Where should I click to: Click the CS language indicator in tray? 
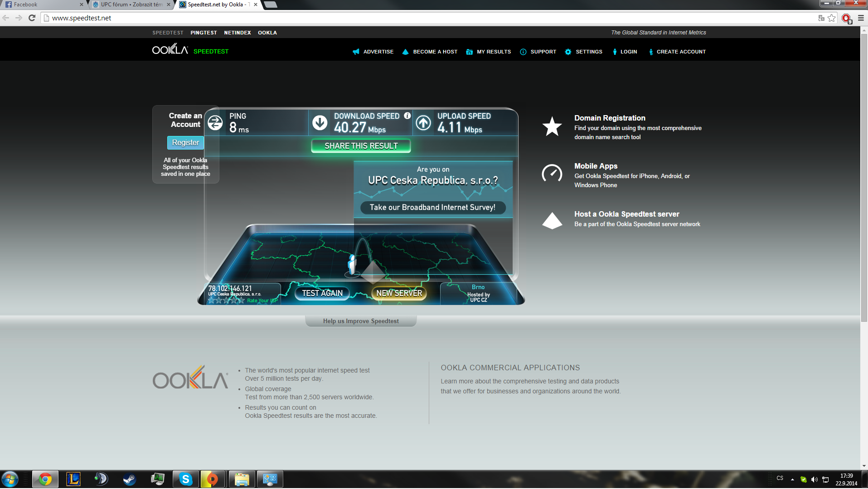point(780,479)
